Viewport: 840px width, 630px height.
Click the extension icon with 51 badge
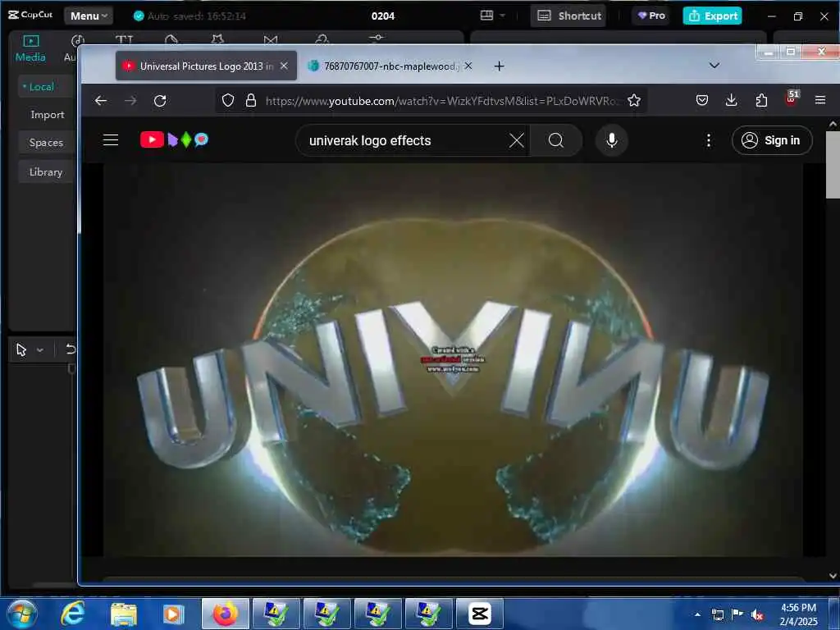792,98
